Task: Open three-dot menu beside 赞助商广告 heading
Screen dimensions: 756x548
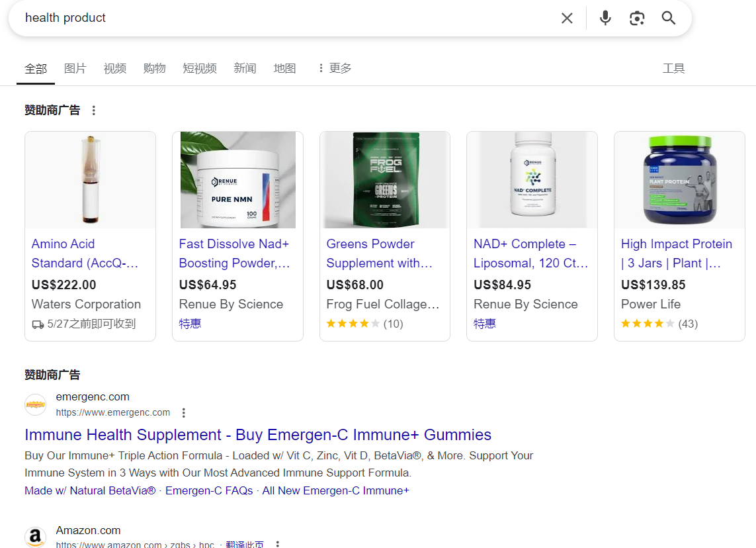Action: click(x=93, y=111)
